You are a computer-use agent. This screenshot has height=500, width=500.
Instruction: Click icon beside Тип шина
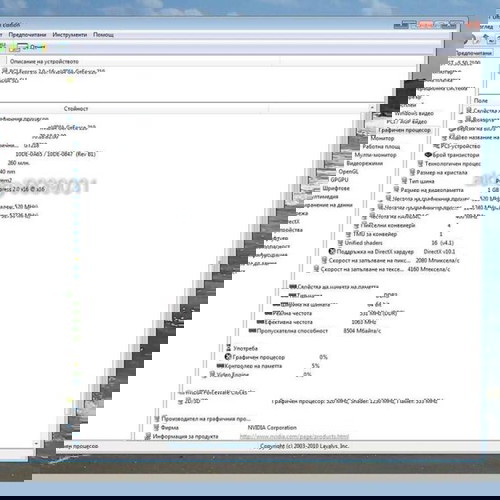[404, 181]
